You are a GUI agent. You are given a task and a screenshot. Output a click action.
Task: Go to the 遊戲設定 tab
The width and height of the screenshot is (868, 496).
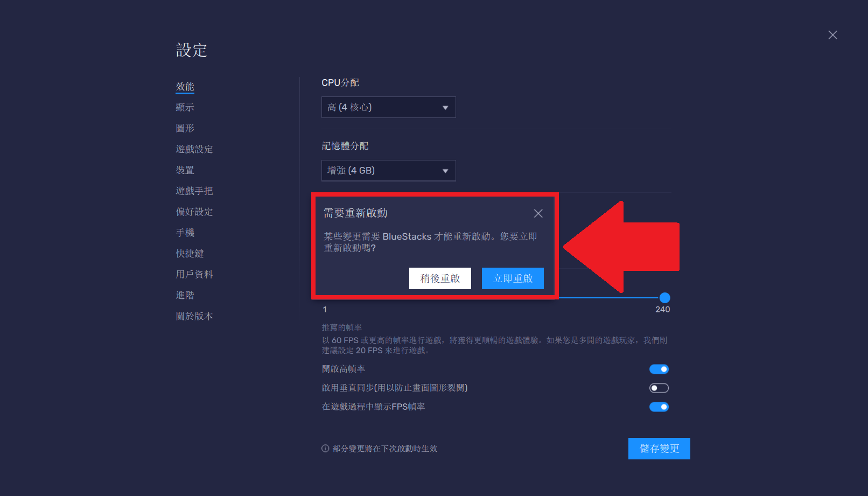[194, 149]
